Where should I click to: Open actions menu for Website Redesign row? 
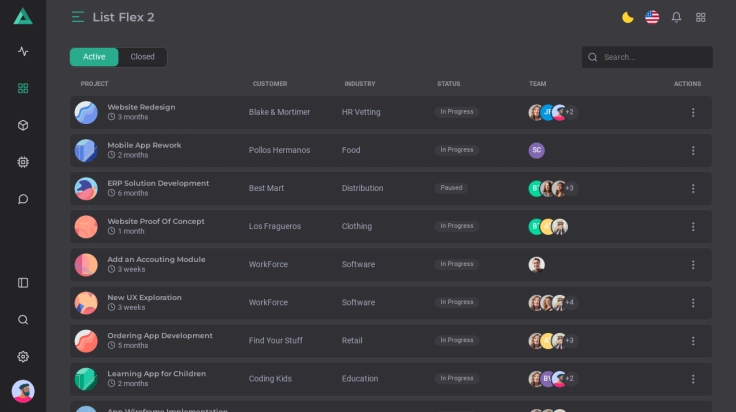click(x=693, y=112)
